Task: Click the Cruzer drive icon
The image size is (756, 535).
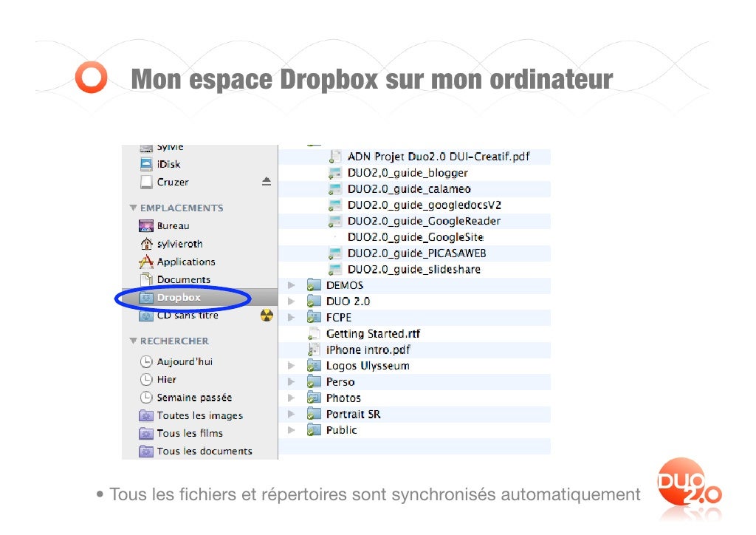Action: click(146, 183)
